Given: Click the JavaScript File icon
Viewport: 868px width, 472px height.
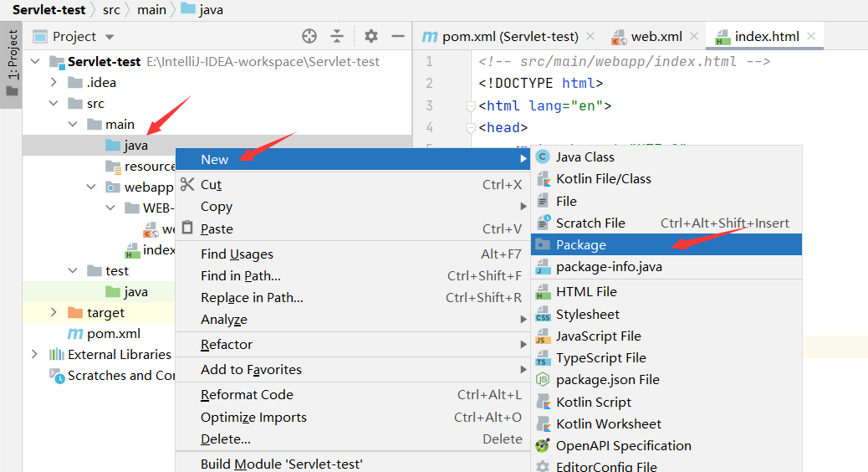Looking at the screenshot, I should tap(543, 336).
